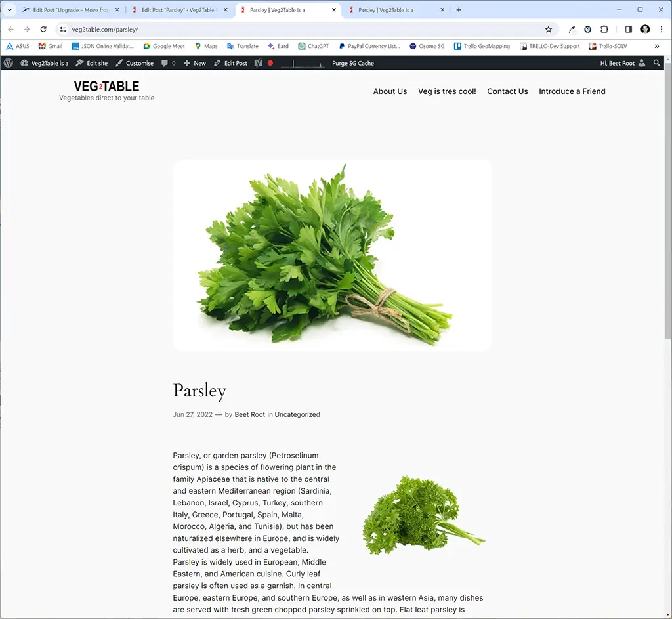Open the Yoast SEO admin bar icon

(259, 63)
